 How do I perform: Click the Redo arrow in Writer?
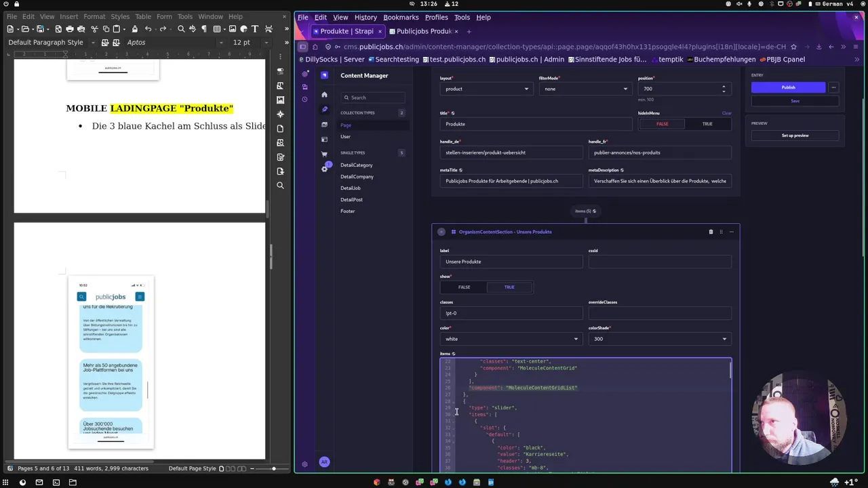[x=163, y=29]
